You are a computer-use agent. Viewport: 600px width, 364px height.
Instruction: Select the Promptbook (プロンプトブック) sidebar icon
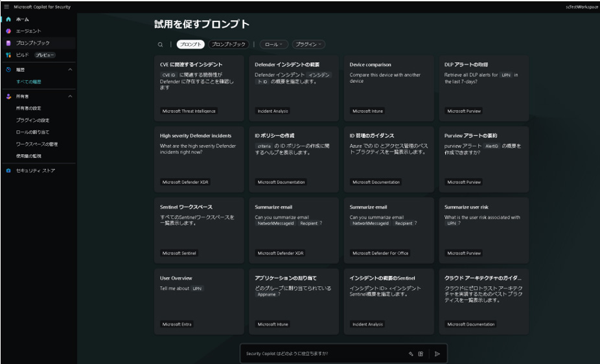[x=8, y=43]
